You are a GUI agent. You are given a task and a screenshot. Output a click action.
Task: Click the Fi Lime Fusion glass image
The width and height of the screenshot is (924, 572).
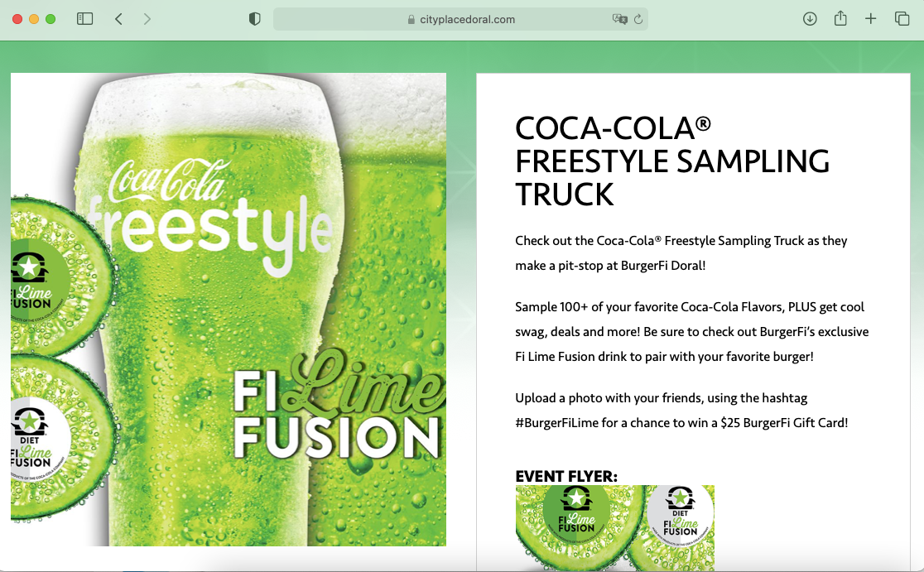pos(229,310)
